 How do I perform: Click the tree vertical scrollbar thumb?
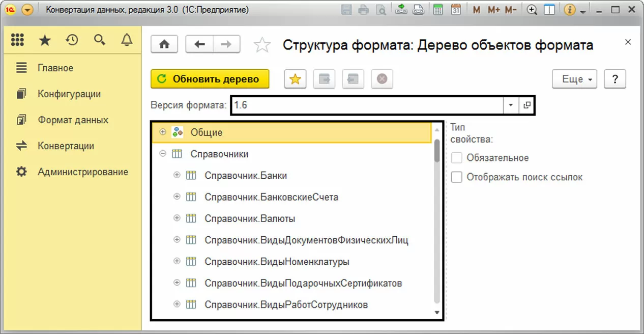pyautogui.click(x=437, y=150)
